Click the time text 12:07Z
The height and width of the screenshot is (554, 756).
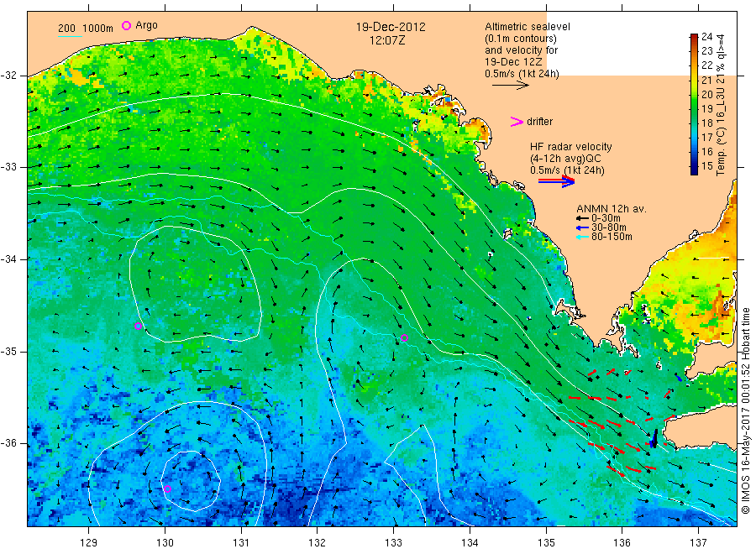point(387,40)
